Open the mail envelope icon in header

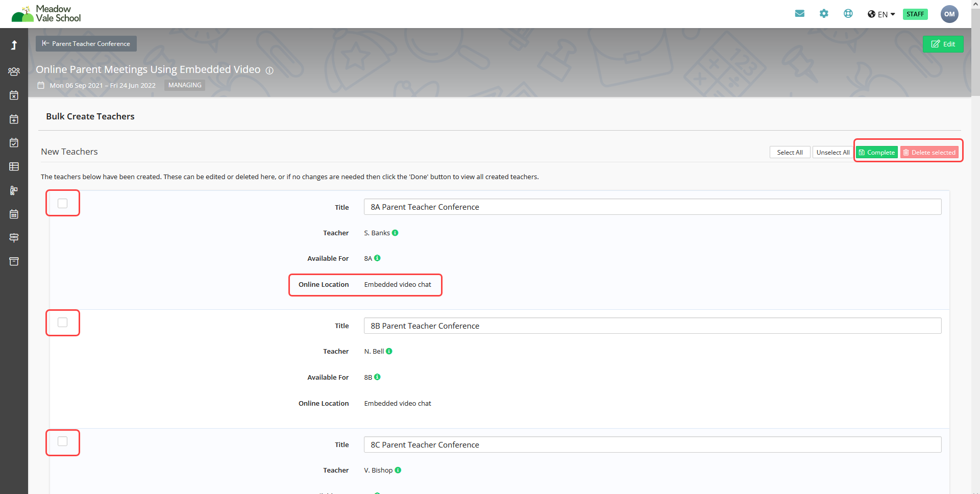coord(799,14)
